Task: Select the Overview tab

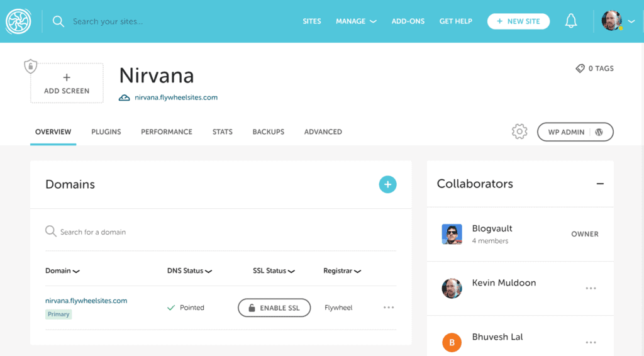Action: (53, 132)
